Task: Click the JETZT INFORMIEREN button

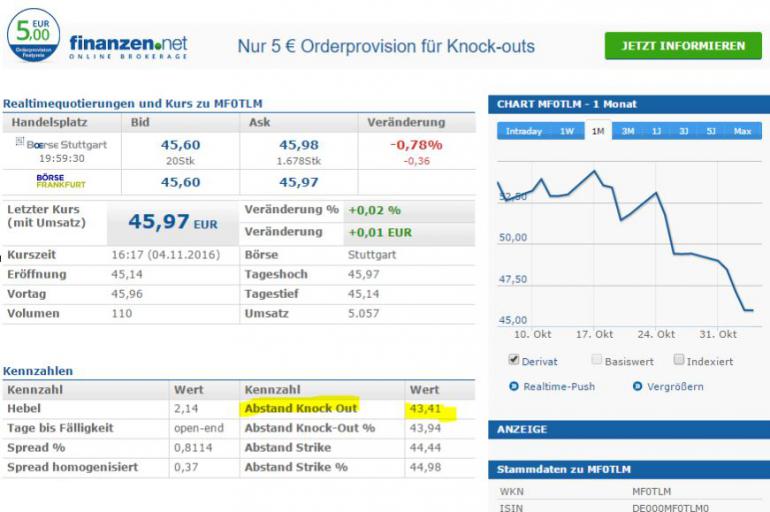Action: pyautogui.click(x=683, y=46)
